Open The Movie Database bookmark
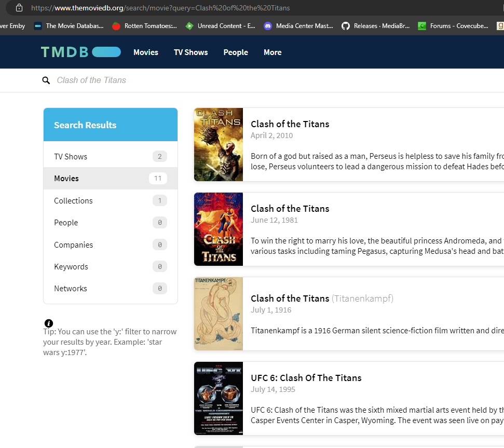 (69, 26)
